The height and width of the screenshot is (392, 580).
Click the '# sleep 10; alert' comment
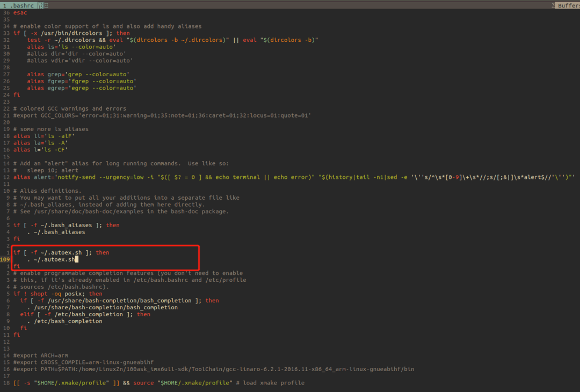click(x=46, y=170)
